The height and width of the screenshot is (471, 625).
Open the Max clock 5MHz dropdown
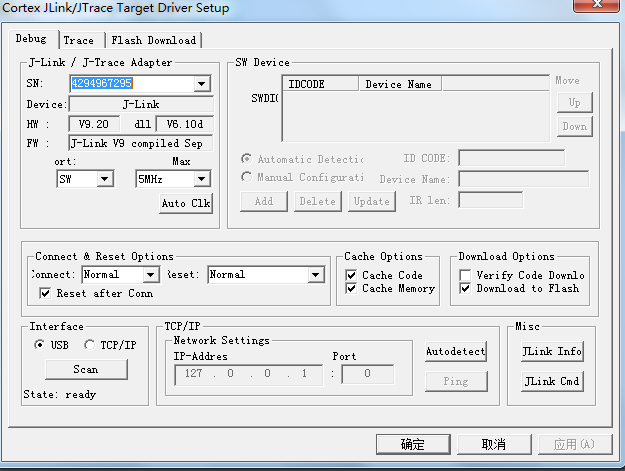click(202, 179)
